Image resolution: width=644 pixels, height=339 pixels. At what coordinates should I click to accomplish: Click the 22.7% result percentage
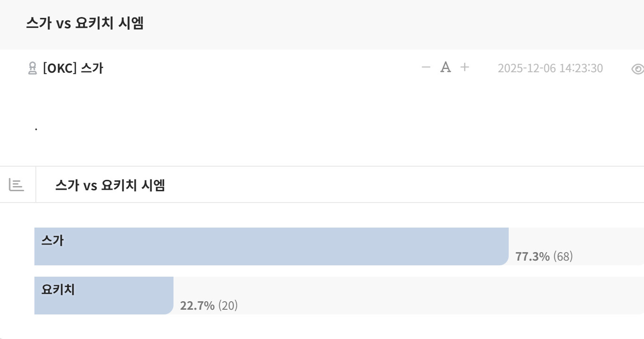pyautogui.click(x=197, y=305)
